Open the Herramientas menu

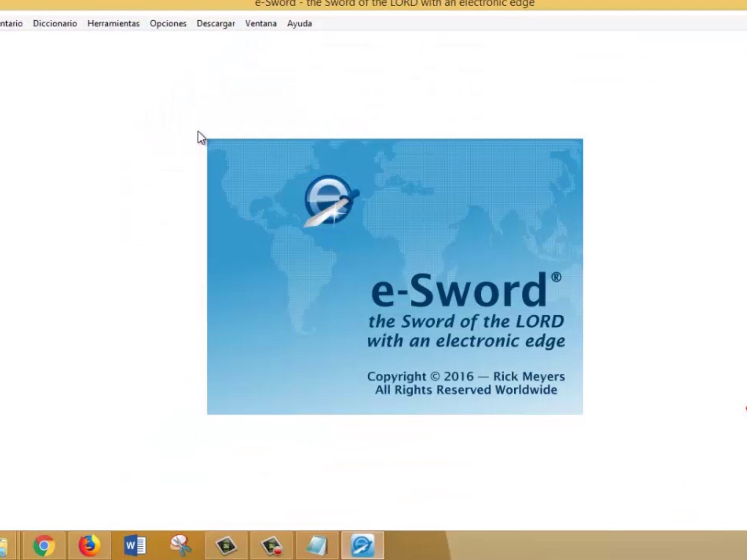(x=113, y=23)
